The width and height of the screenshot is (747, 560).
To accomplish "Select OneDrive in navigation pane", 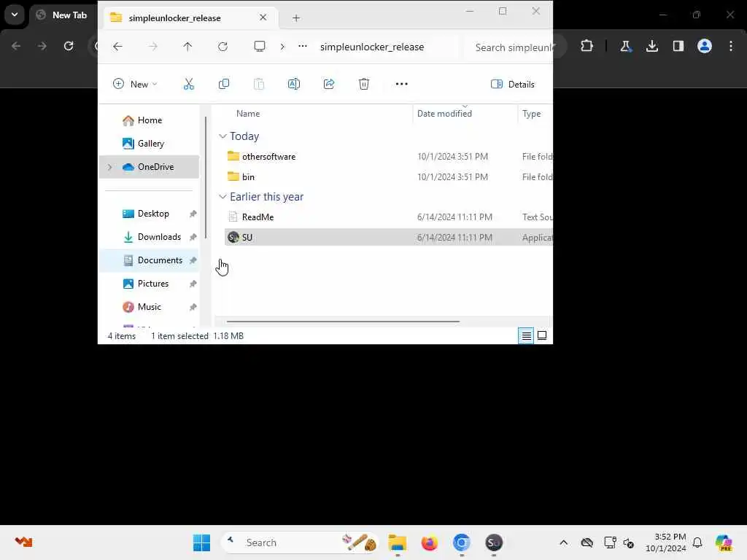I will (149, 167).
